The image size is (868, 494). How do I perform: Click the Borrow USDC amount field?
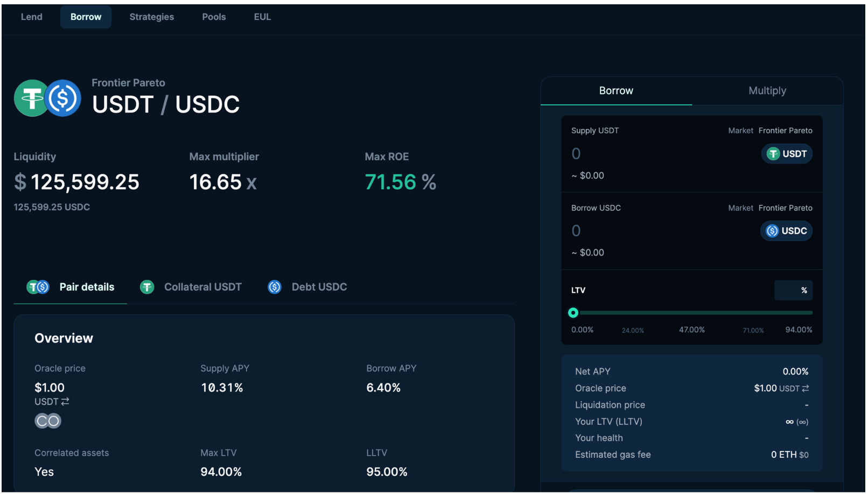click(x=646, y=231)
